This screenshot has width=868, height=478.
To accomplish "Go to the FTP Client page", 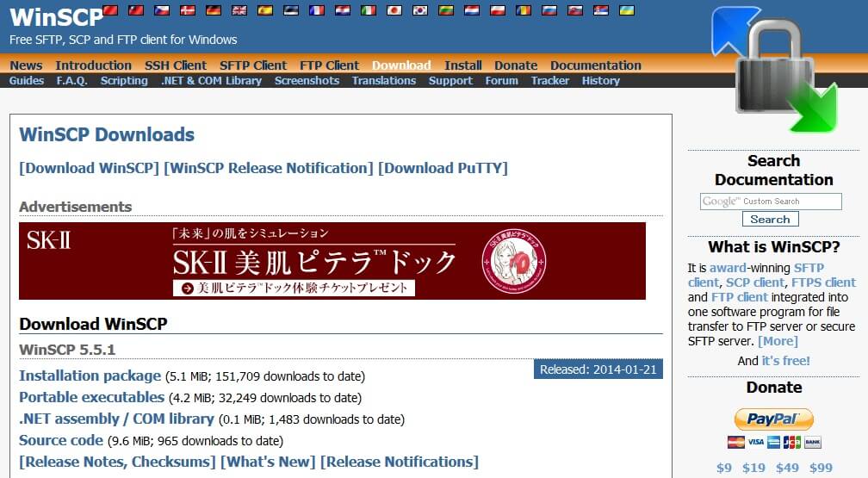I will click(x=329, y=65).
